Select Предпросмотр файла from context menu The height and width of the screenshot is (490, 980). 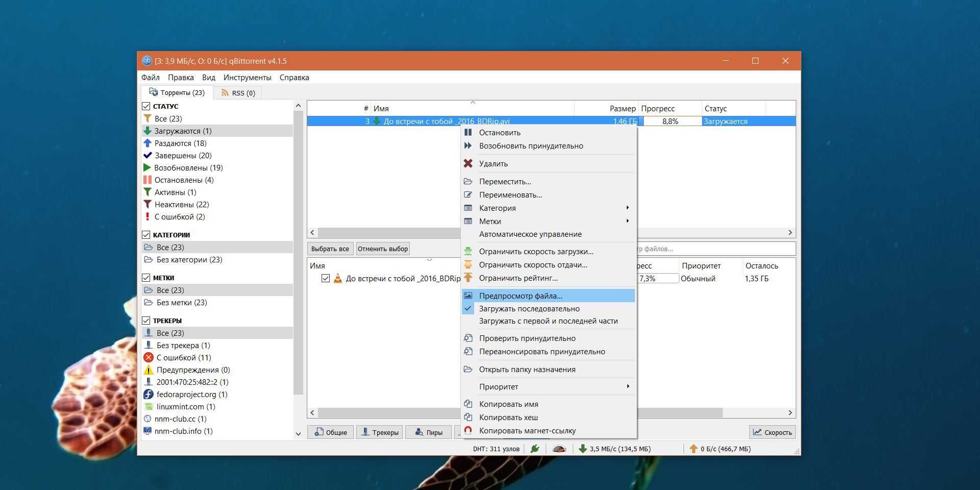(521, 296)
